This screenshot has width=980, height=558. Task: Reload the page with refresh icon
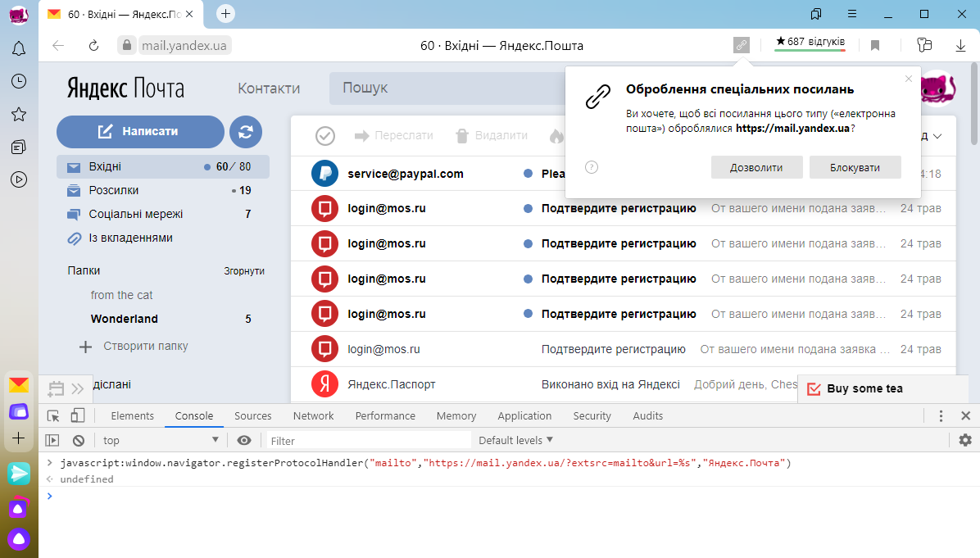click(93, 46)
